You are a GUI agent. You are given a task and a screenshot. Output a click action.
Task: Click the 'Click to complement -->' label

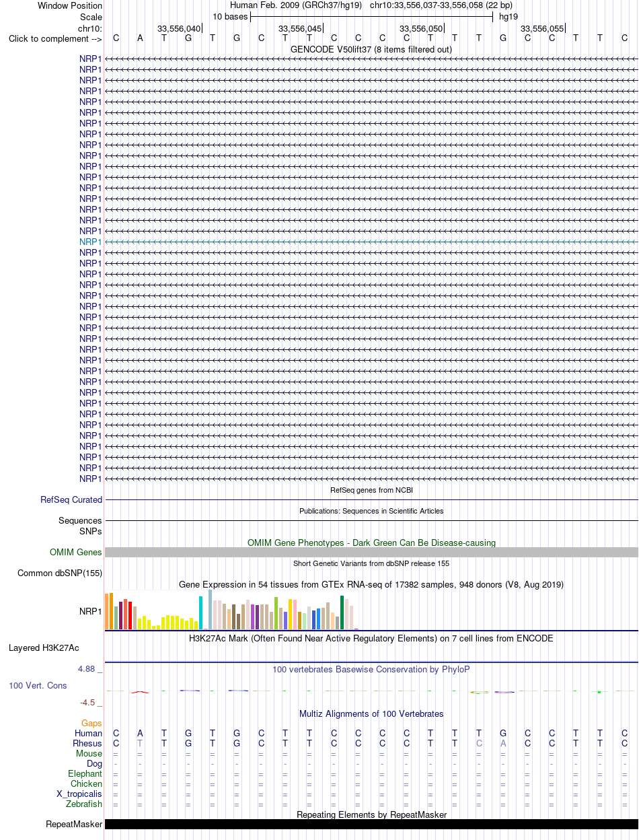pos(55,38)
